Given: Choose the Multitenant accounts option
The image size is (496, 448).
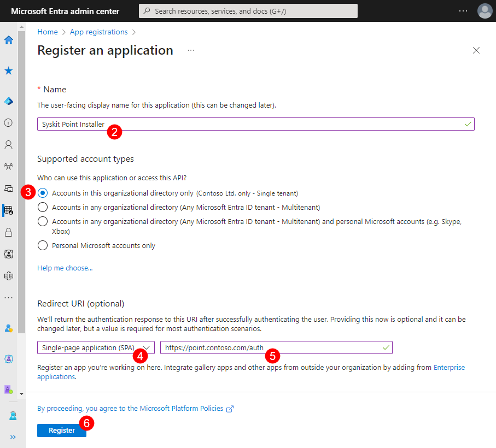Looking at the screenshot, I should (x=43, y=207).
